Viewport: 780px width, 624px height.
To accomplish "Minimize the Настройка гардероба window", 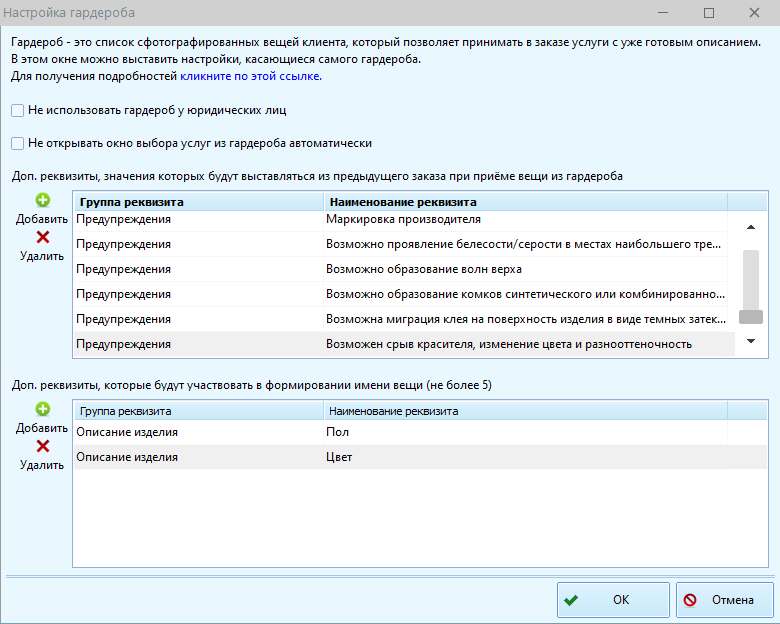I will coord(663,12).
